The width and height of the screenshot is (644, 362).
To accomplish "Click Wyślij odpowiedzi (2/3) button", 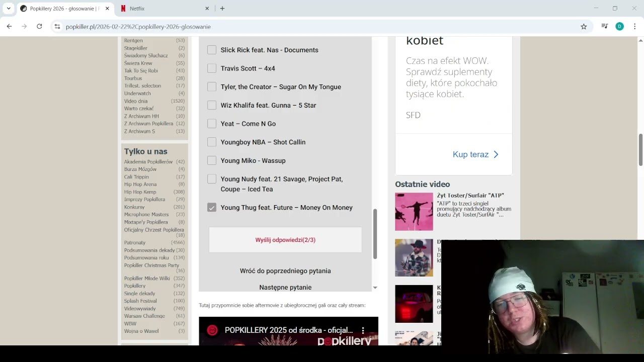I will pyautogui.click(x=285, y=240).
